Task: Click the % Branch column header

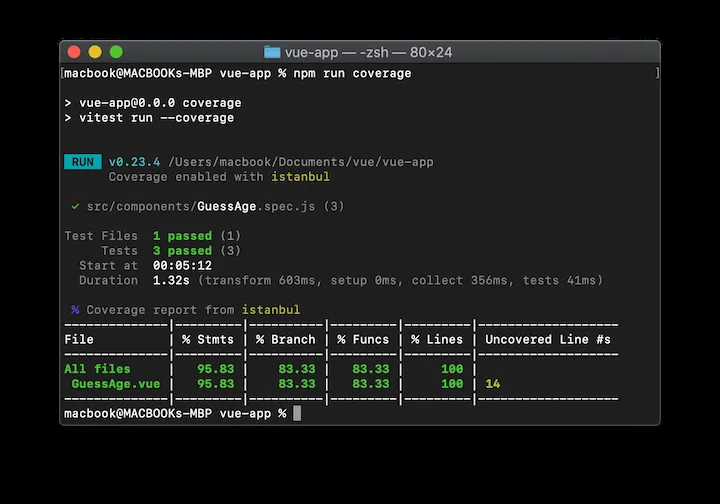Action: (286, 340)
